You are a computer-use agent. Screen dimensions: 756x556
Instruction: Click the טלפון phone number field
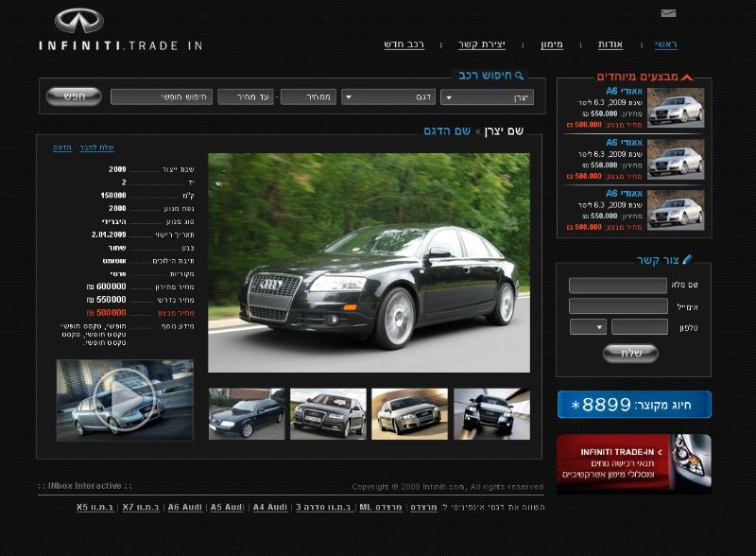pyautogui.click(x=640, y=327)
